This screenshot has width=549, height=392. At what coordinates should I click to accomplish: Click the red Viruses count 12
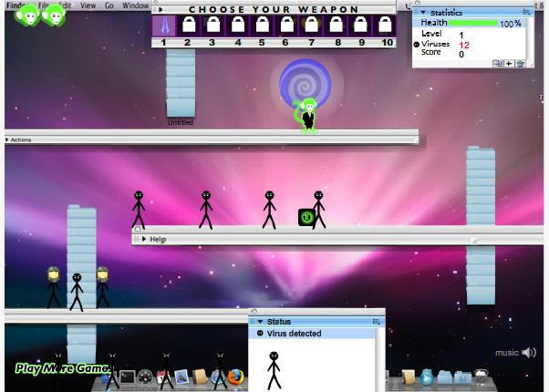(464, 46)
